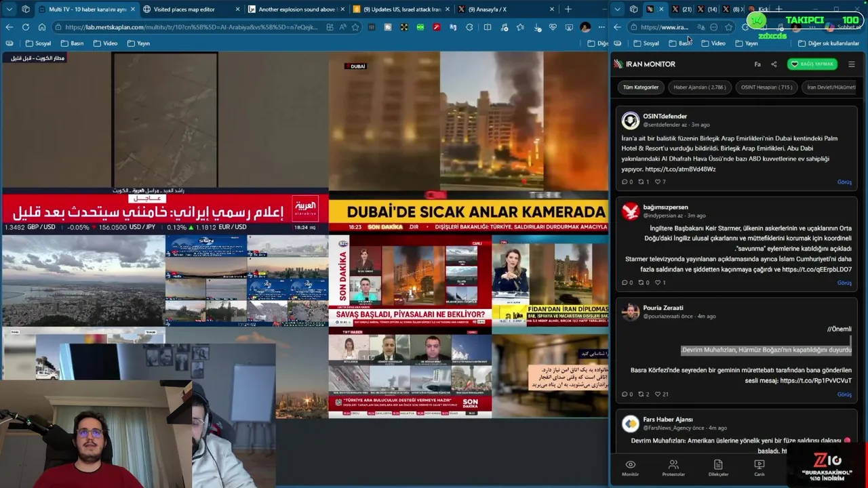Click the right browser address bar
The height and width of the screenshot is (488, 868).
coord(665,27)
